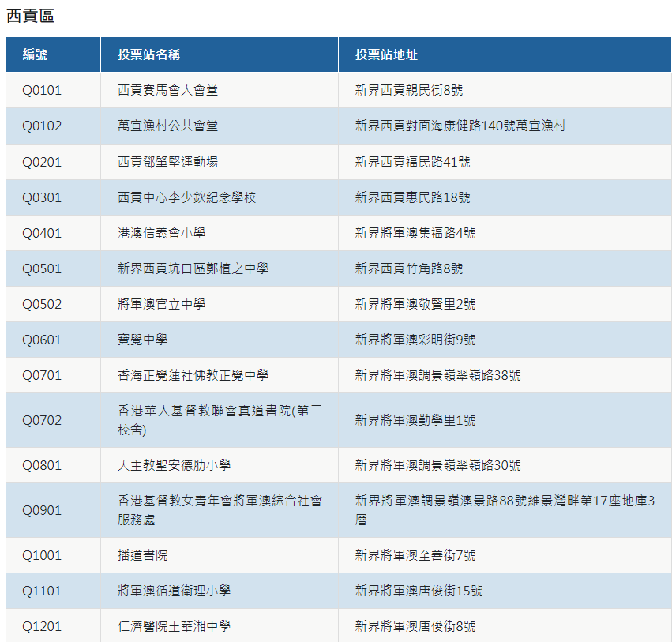This screenshot has height=642, width=672.
Task: Click 新界西貢坑口區鄭植之中學 entry
Action: [x=193, y=268]
